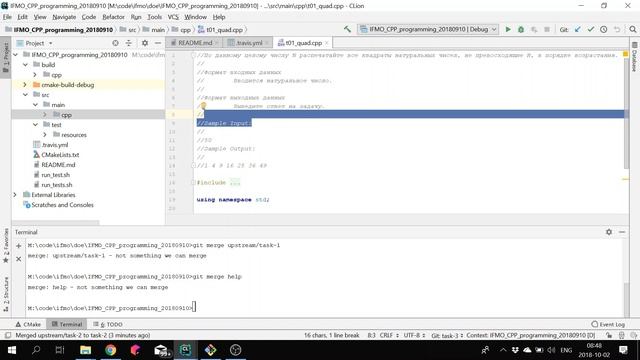The width and height of the screenshot is (640, 360).
Task: Open run configuration dropdown
Action: [428, 29]
